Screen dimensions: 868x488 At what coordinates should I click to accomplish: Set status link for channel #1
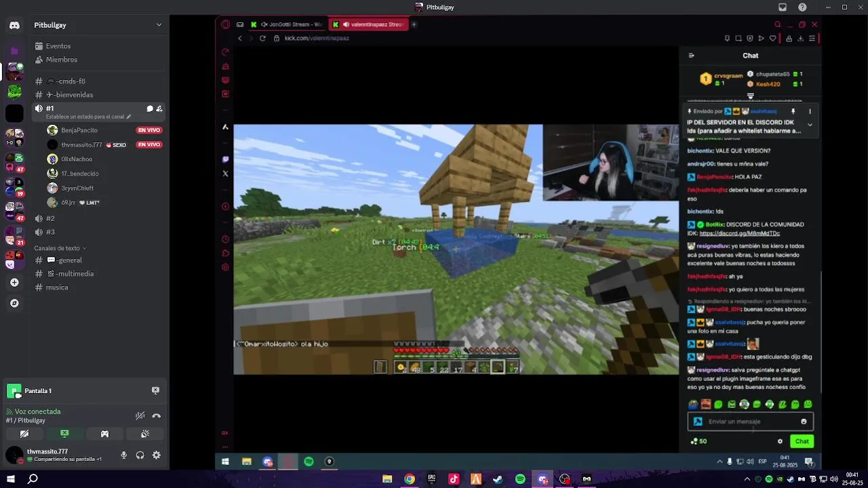(x=88, y=117)
